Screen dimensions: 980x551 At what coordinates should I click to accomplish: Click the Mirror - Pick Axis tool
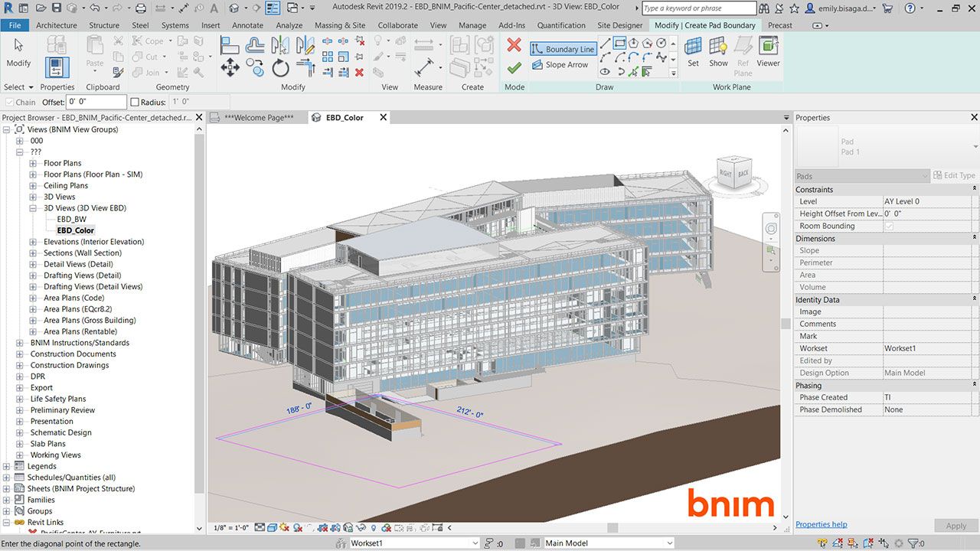tap(280, 45)
